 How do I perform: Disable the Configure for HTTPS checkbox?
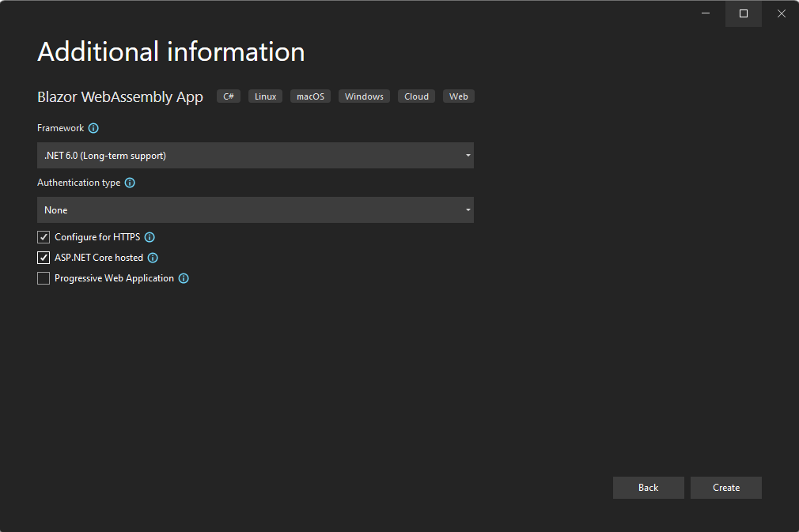44,237
